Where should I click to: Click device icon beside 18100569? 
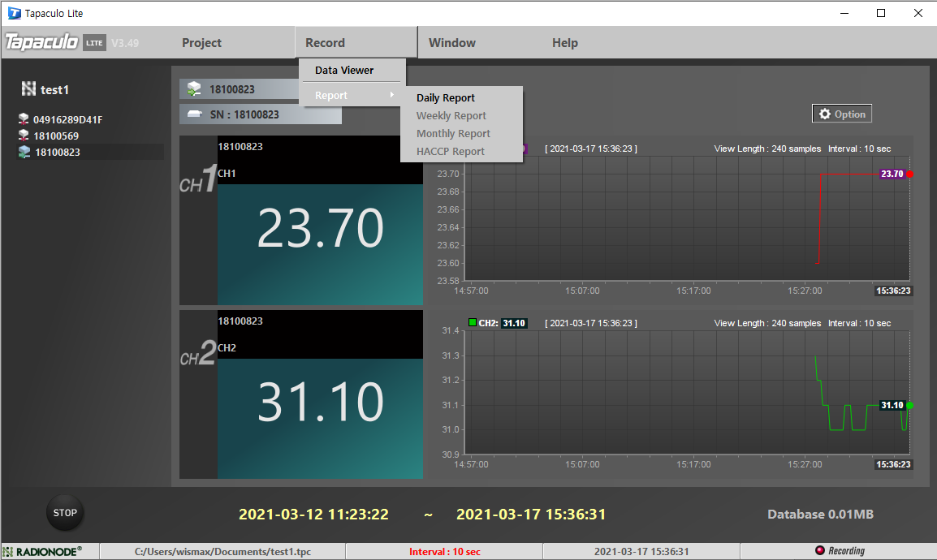point(24,136)
